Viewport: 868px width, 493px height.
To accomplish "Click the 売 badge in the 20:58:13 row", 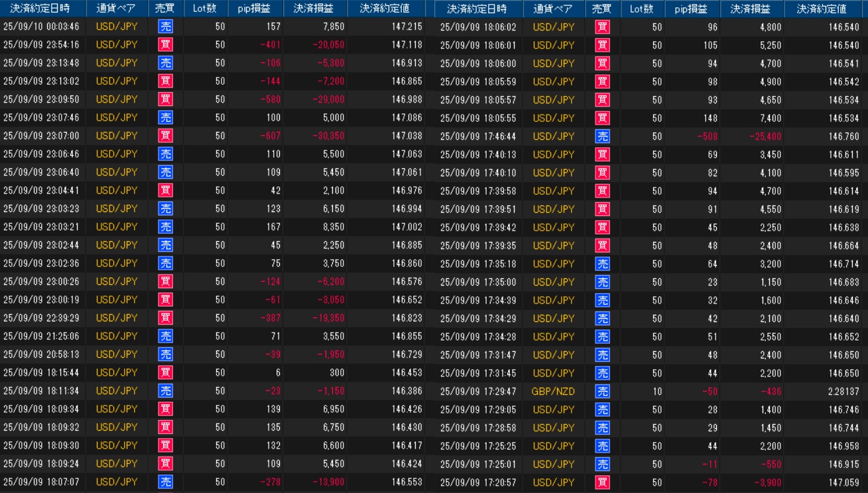I will [165, 355].
